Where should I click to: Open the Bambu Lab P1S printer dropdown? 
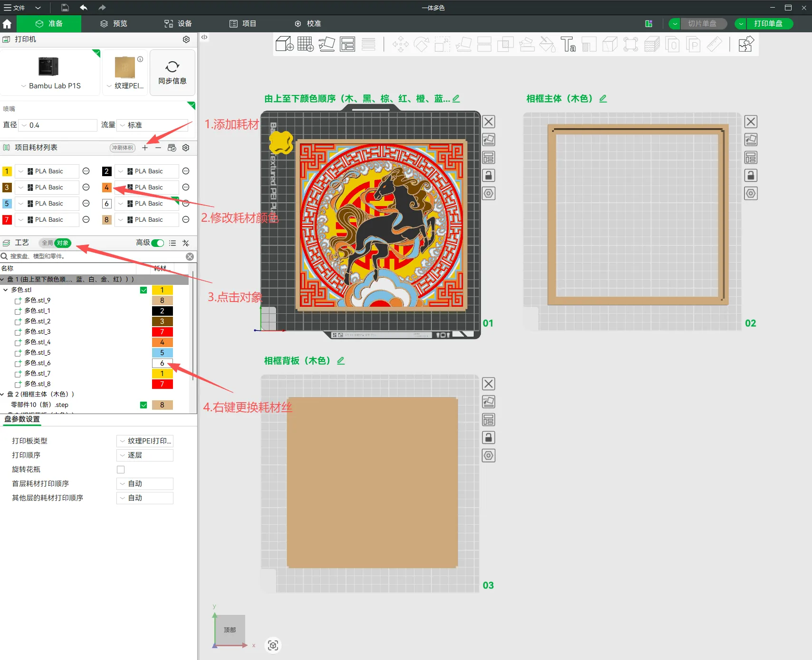50,86
